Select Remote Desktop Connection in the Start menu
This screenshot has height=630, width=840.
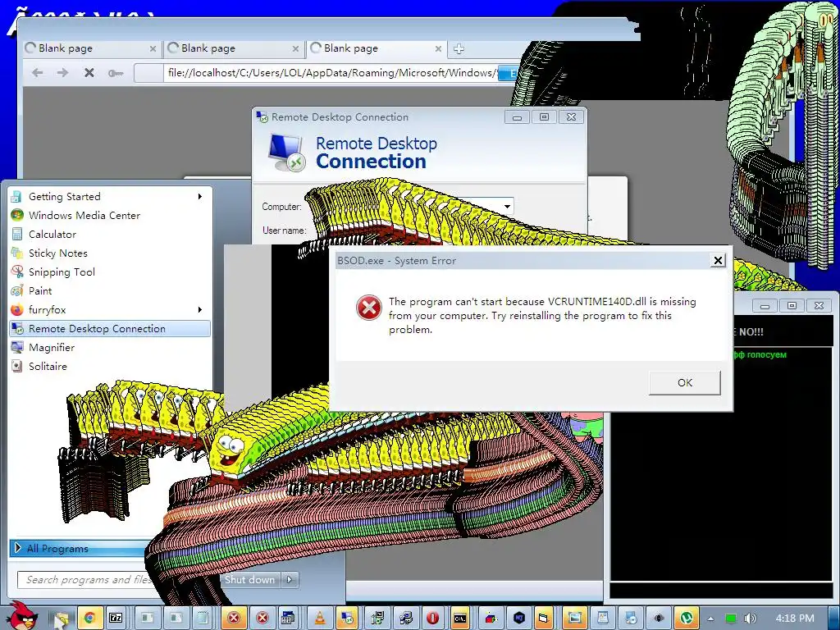[x=110, y=328]
